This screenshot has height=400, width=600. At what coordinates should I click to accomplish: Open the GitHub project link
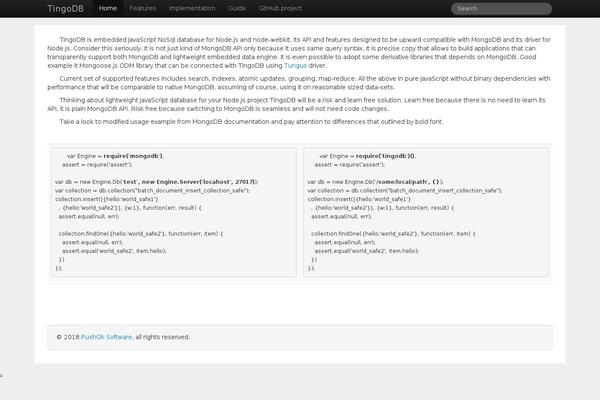(280, 8)
